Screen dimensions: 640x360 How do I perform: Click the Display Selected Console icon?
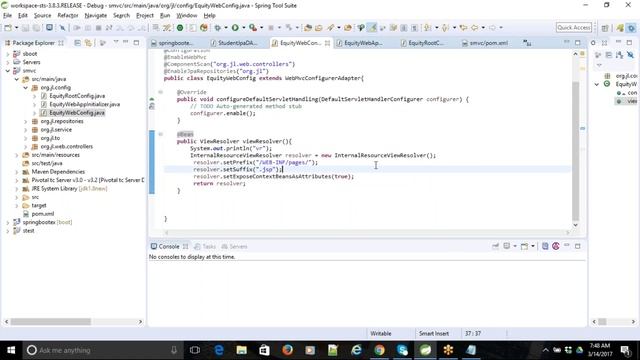click(x=507, y=246)
